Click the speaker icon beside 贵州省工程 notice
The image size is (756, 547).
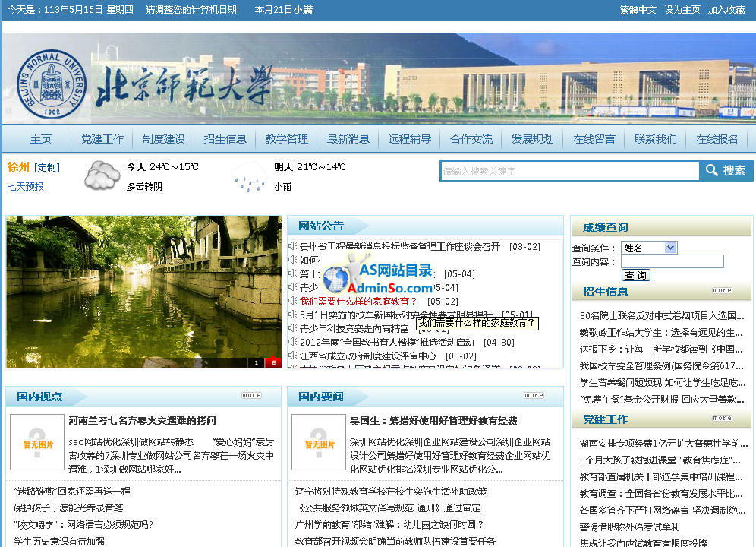pyautogui.click(x=292, y=246)
